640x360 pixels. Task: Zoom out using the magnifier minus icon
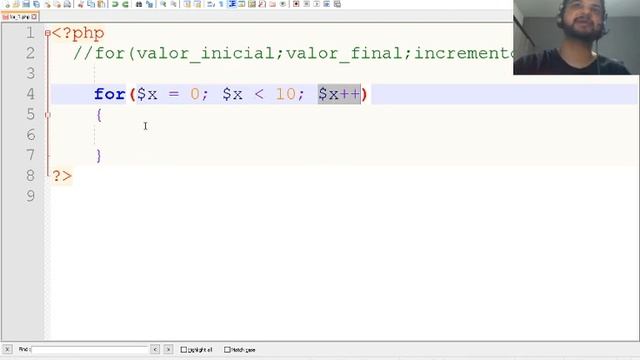point(173,4)
